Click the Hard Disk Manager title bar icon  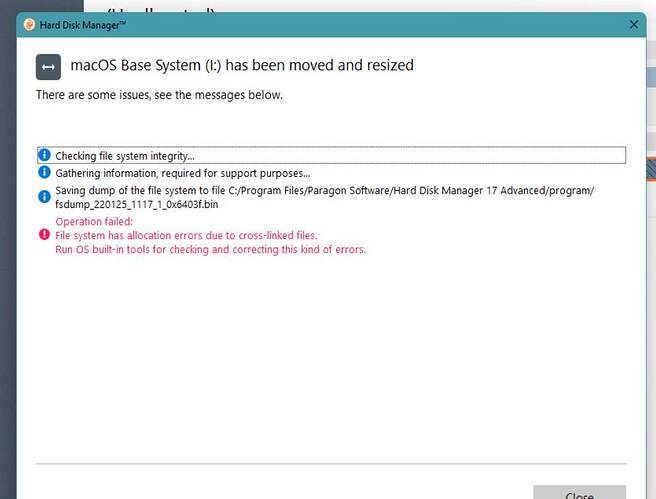tap(30, 25)
